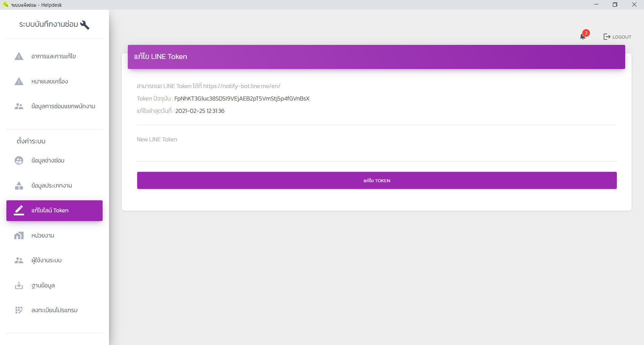This screenshot has width=644, height=345.
Task: Click the users icon beside ผู้ใช้งานระบบ
Action: 19,260
